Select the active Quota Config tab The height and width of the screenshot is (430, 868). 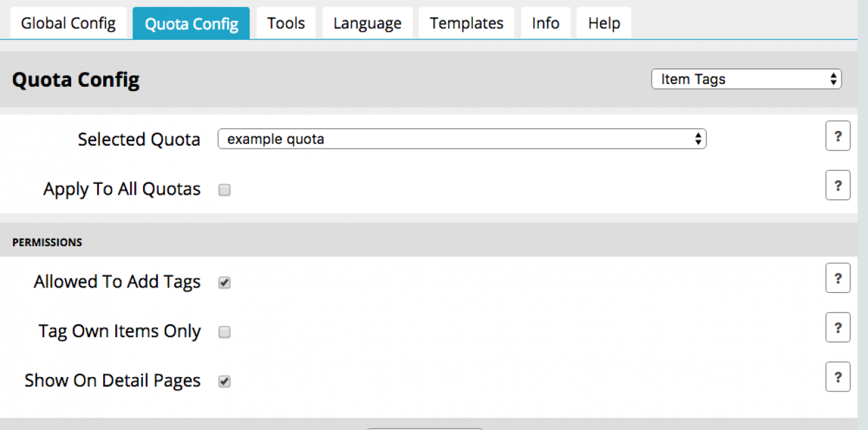click(x=191, y=24)
